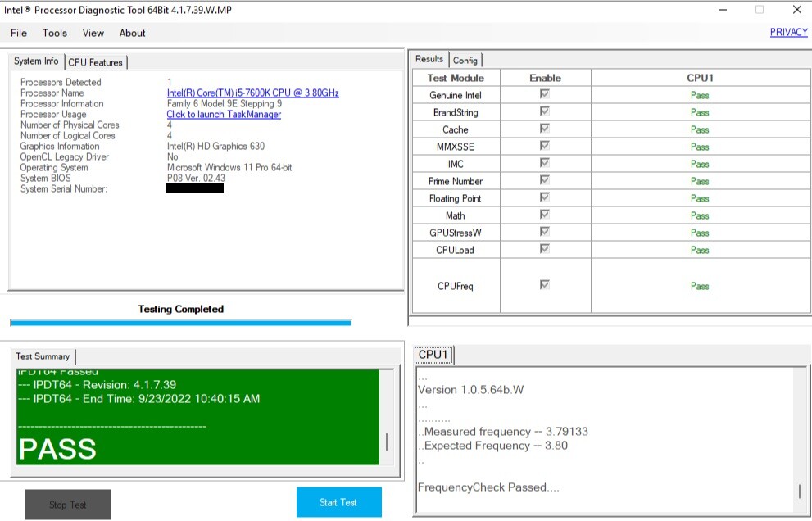
Task: Click the CPUFreq Pass result
Action: (700, 286)
